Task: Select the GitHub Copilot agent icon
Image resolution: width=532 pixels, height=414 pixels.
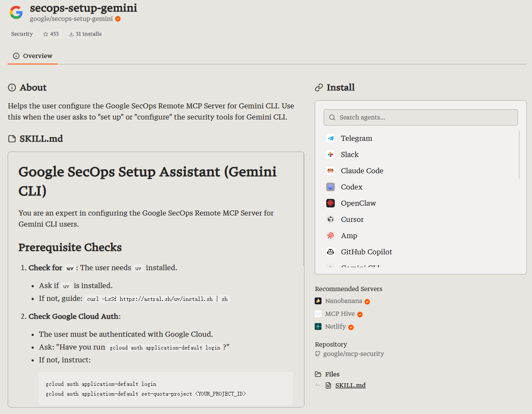Action: 330,252
